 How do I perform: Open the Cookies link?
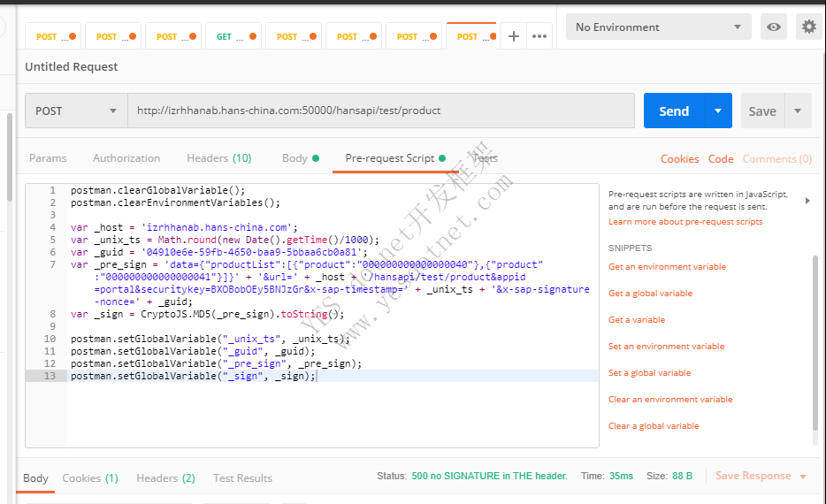click(x=679, y=159)
